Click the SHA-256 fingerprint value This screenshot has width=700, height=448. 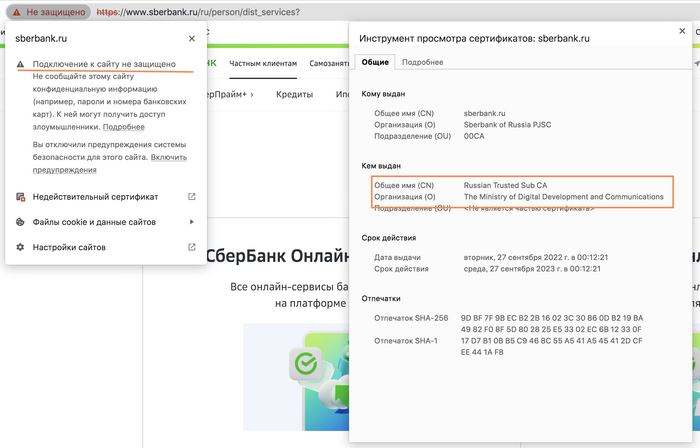[552, 324]
